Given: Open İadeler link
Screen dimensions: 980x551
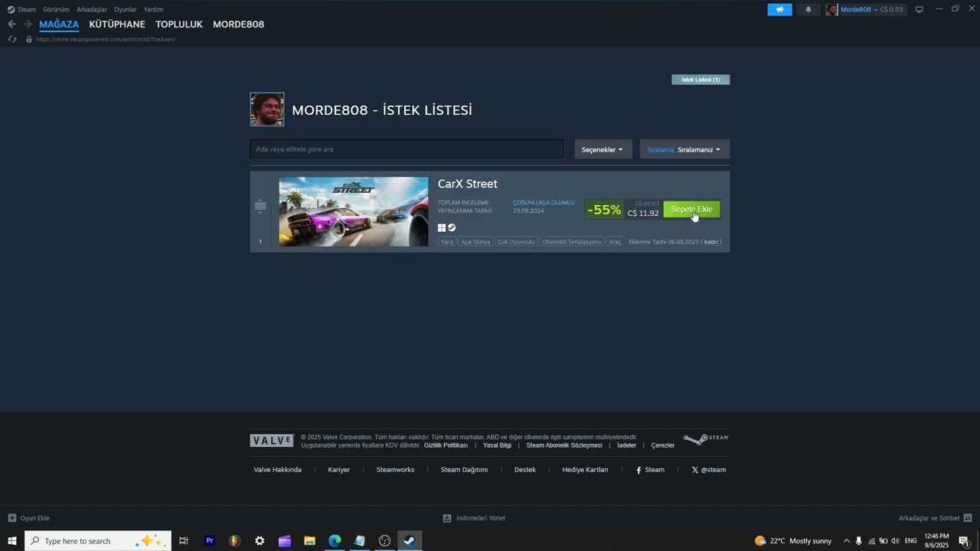Looking at the screenshot, I should [x=626, y=445].
